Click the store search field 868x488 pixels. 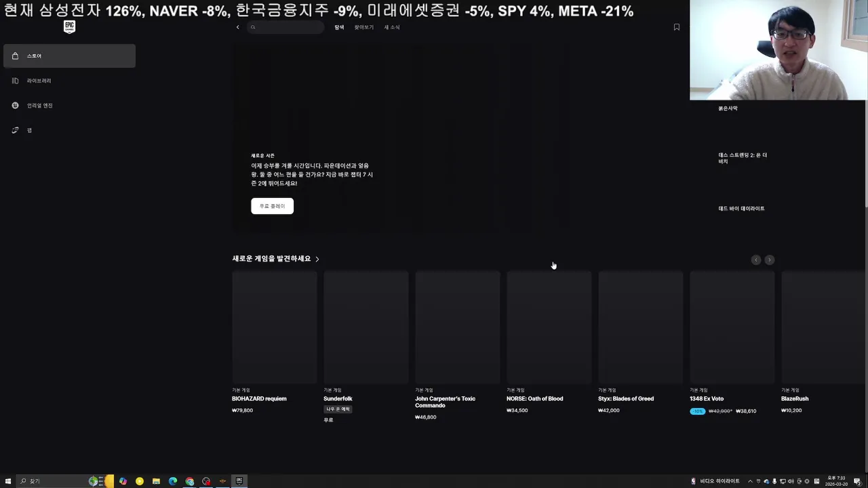[285, 27]
